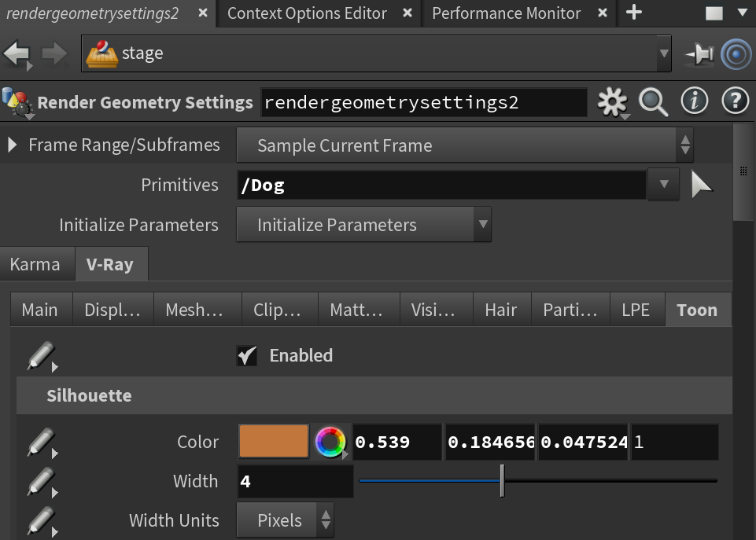Expand the Frame Range/Subframes section
This screenshot has height=540, width=756.
(13, 145)
